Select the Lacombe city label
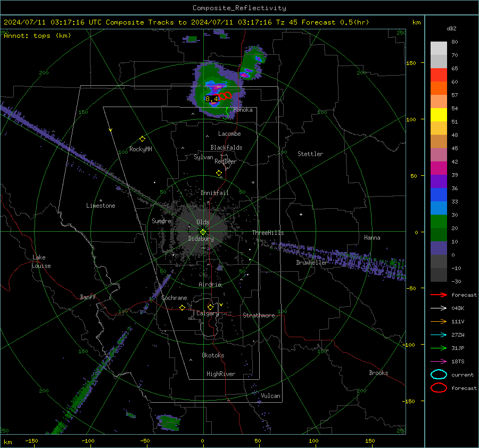The height and width of the screenshot is (448, 479). (229, 134)
